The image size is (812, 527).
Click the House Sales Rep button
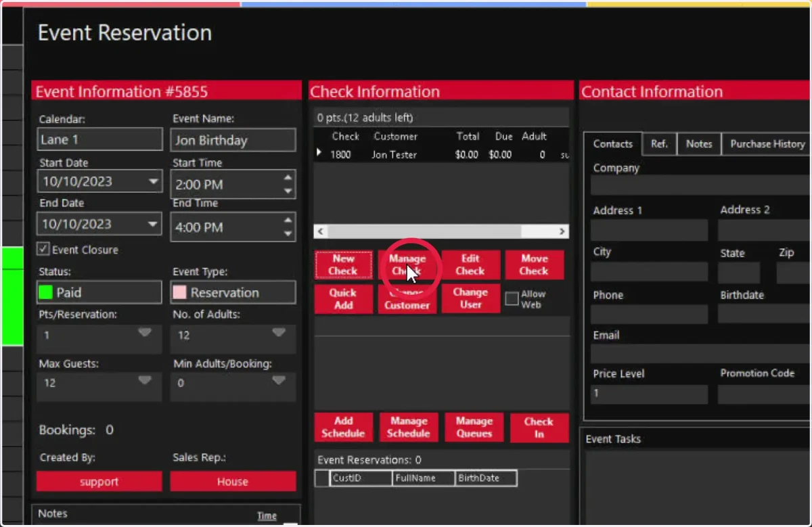pyautogui.click(x=233, y=482)
